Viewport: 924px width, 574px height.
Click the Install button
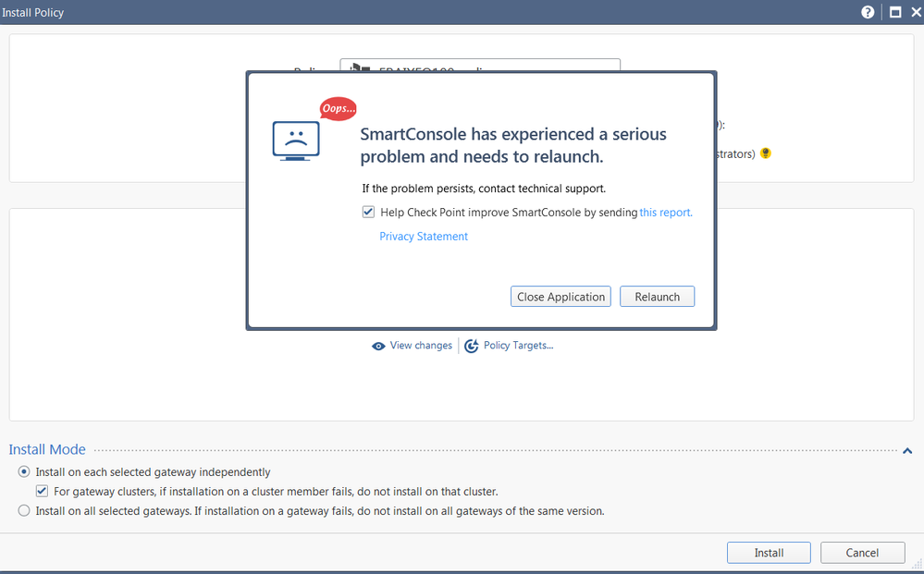point(769,553)
